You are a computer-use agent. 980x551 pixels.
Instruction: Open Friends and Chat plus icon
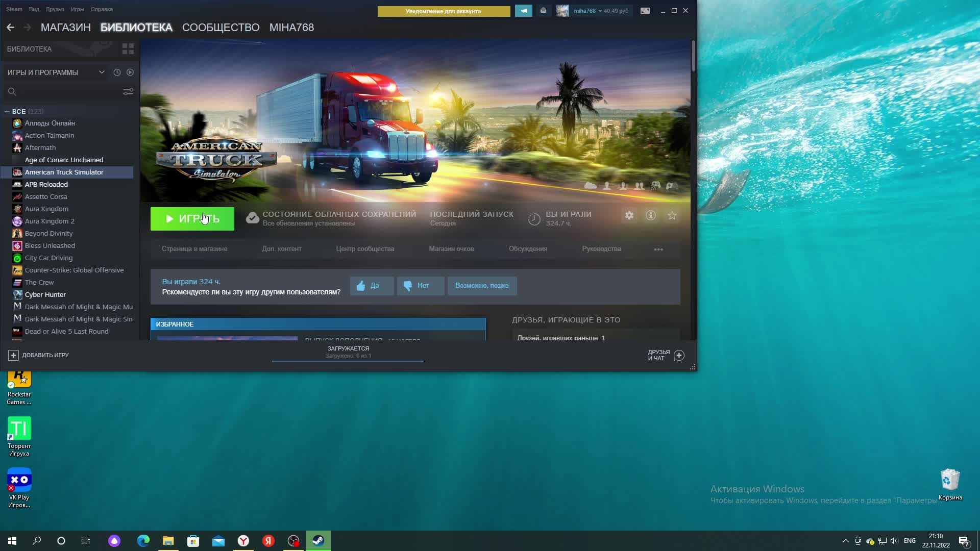tap(679, 356)
